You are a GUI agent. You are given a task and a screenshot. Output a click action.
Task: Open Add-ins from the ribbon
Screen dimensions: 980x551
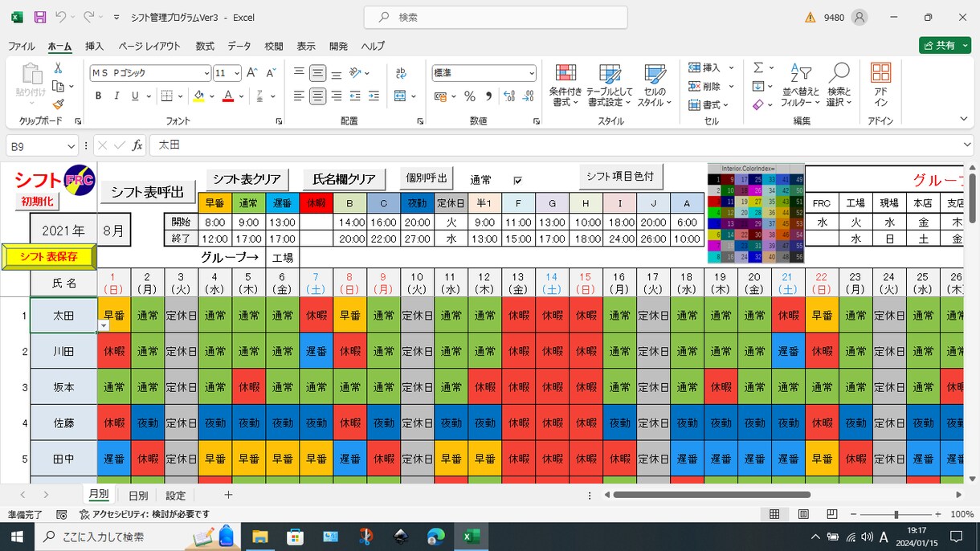(880, 85)
